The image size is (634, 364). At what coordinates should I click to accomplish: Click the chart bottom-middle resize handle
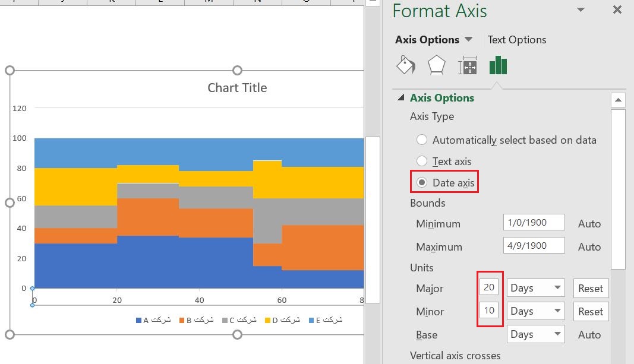point(237,334)
